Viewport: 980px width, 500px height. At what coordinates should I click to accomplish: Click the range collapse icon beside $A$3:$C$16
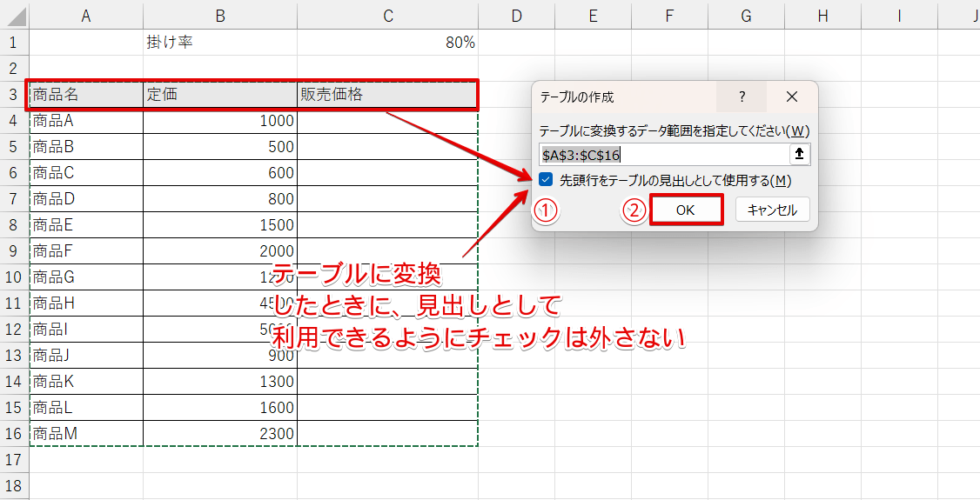800,154
